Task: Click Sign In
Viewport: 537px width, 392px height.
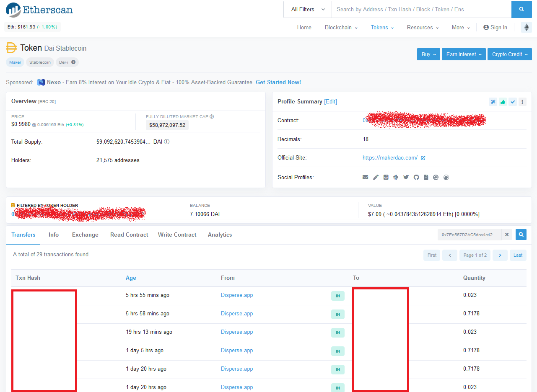Action: click(x=495, y=27)
